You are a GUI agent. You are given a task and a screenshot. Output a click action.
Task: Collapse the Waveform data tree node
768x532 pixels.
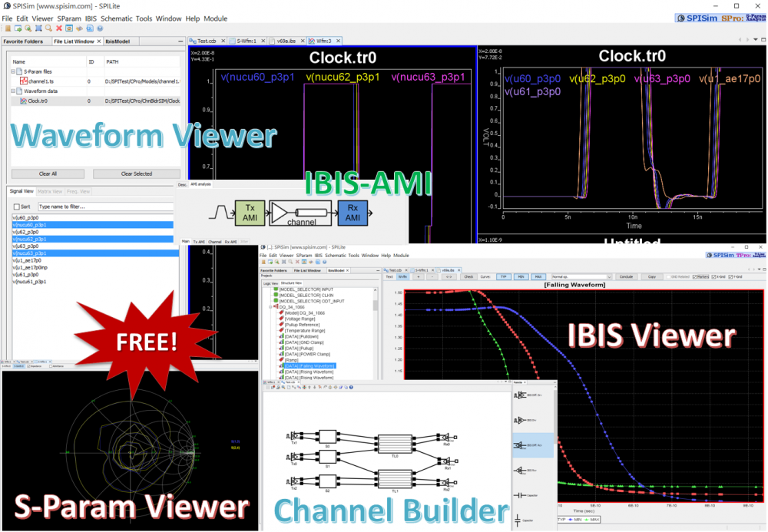(x=13, y=91)
